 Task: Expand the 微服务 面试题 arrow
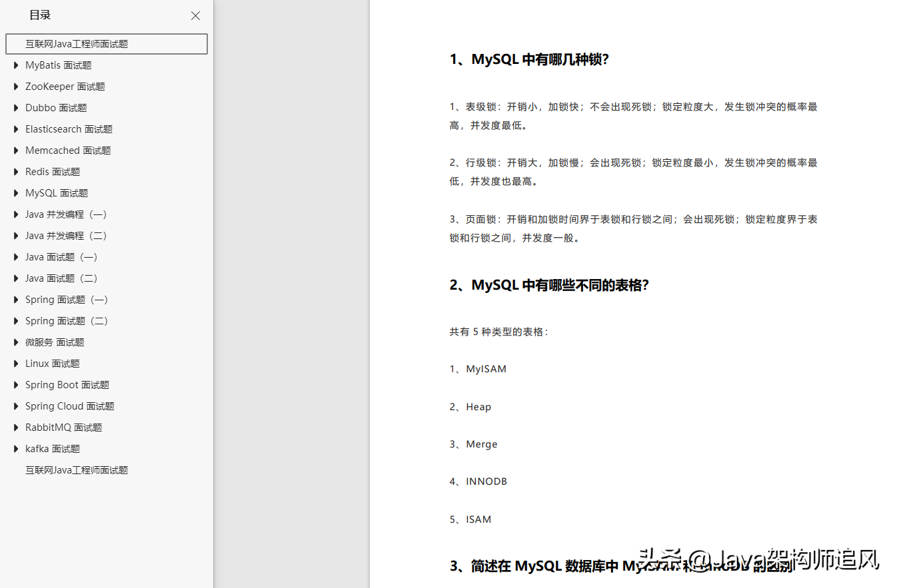click(x=16, y=342)
